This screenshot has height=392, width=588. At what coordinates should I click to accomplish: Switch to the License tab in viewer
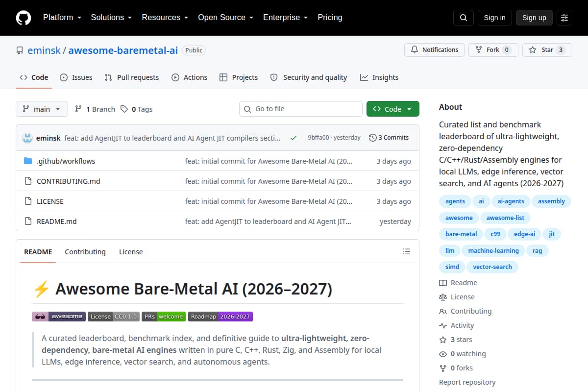click(x=131, y=252)
